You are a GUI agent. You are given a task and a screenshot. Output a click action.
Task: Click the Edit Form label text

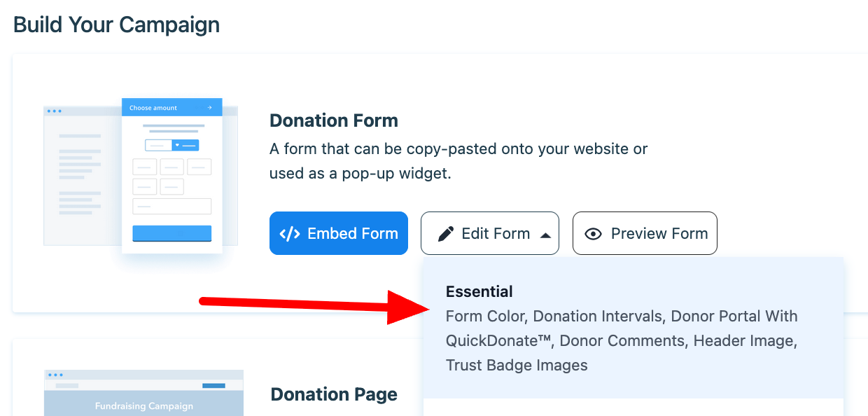496,234
